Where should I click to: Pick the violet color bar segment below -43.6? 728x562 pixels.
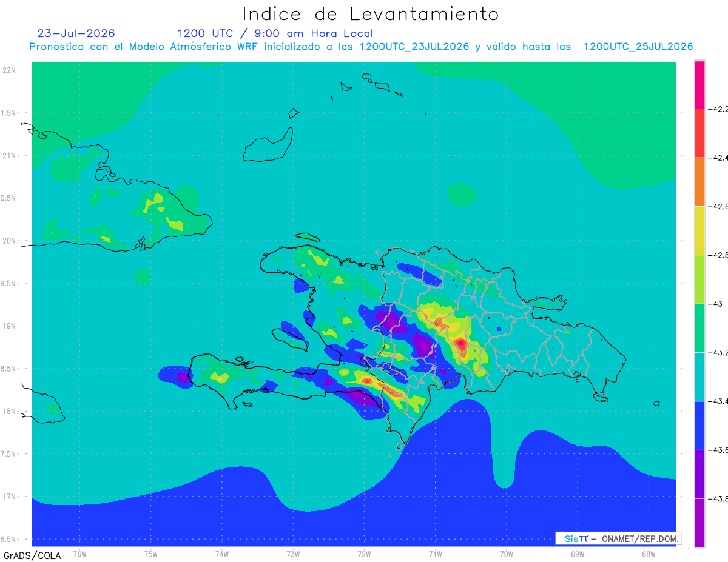click(699, 474)
